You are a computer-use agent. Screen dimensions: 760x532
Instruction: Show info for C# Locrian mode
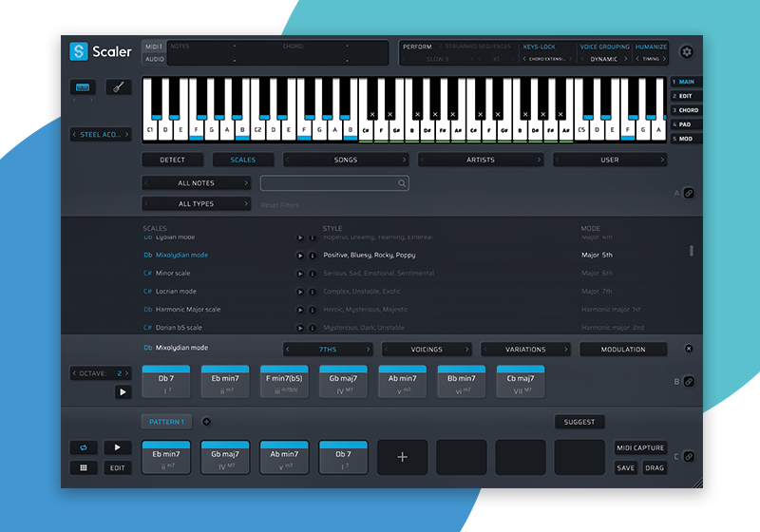point(313,292)
